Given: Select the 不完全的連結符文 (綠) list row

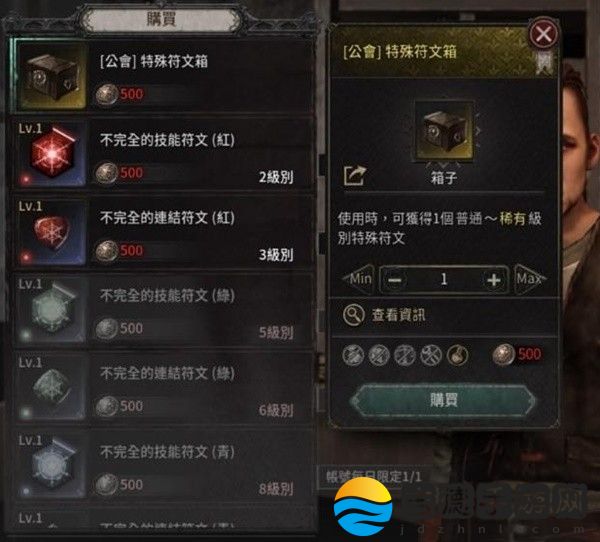Looking at the screenshot, I should pyautogui.click(x=163, y=388).
